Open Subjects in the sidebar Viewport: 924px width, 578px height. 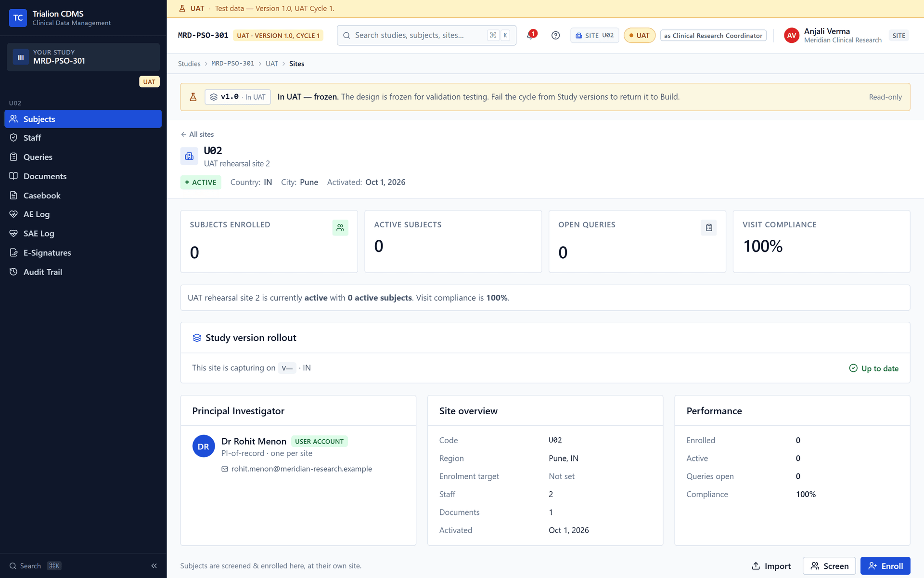point(83,119)
